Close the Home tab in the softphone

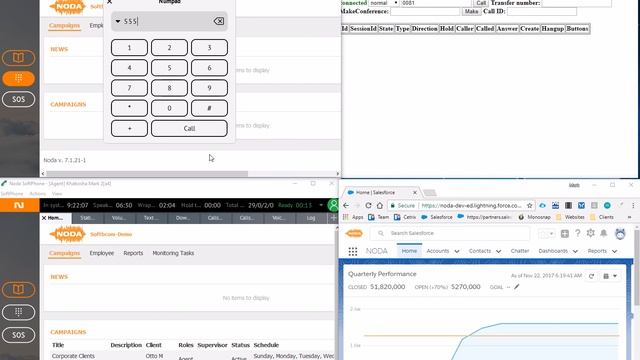(44, 218)
